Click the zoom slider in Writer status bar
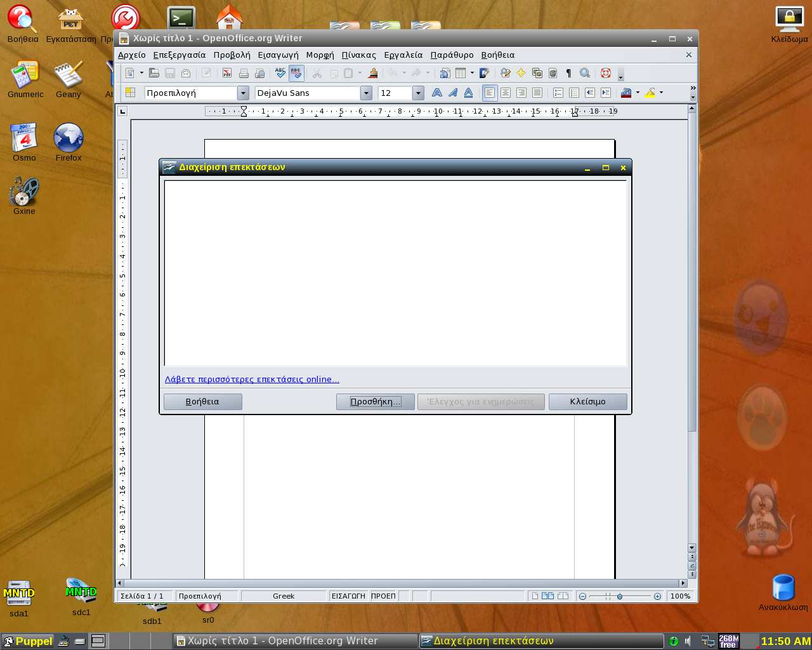This screenshot has width=812, height=650. [620, 596]
